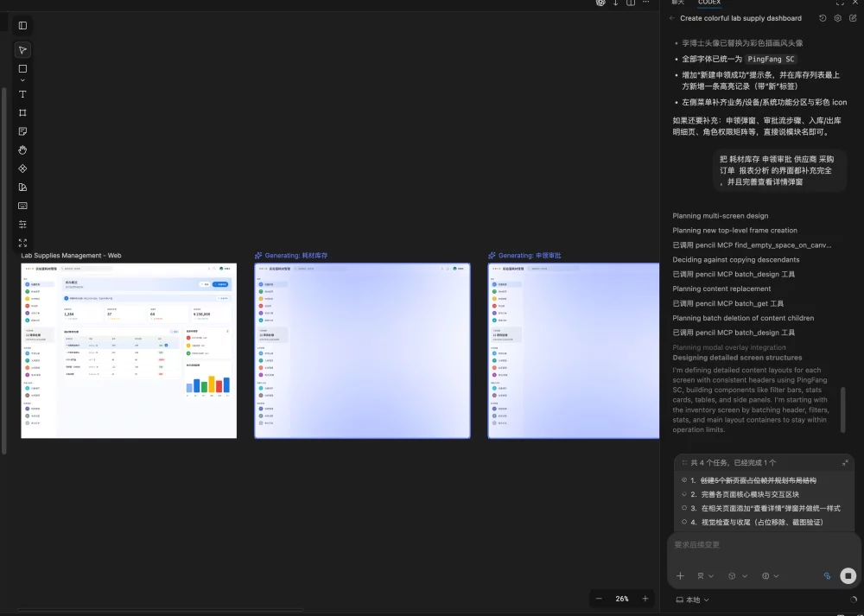The image size is (864, 616).
Task: Click the fit-to-screen arrows icon
Action: 22,243
